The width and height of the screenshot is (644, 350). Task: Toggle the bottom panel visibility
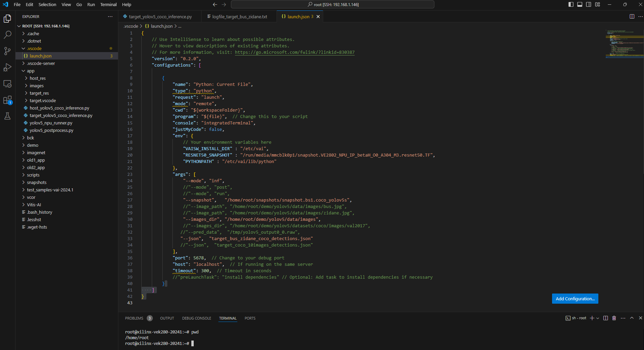coord(580,4)
